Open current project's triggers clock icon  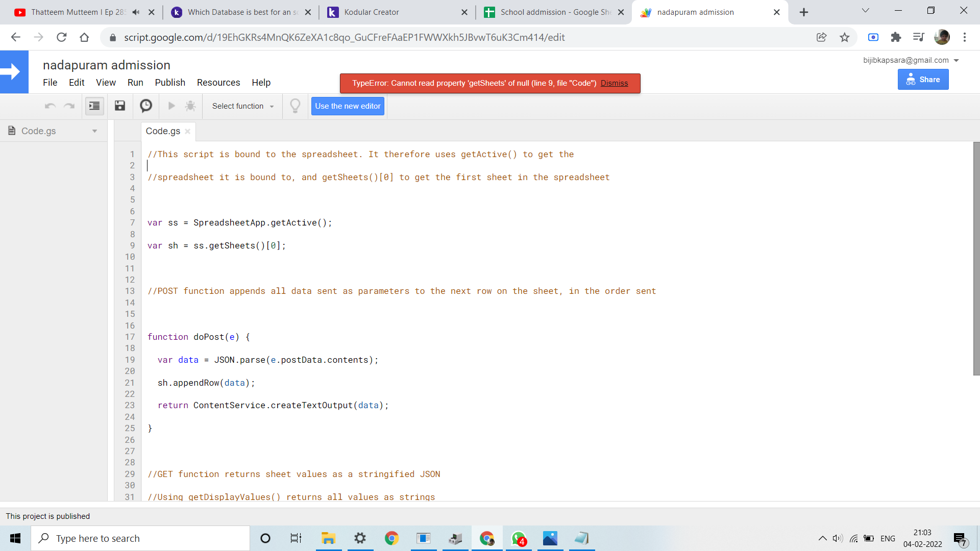146,106
